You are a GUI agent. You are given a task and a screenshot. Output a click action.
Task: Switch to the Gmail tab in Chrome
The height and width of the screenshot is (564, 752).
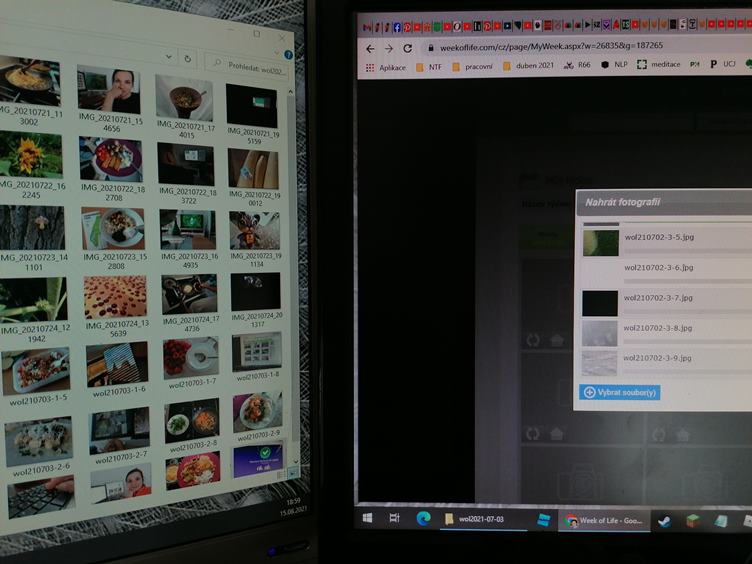pos(367,27)
